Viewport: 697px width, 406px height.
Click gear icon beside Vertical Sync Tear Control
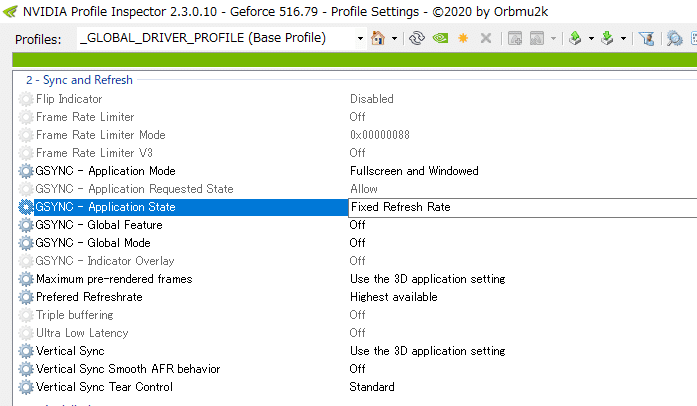tap(26, 387)
